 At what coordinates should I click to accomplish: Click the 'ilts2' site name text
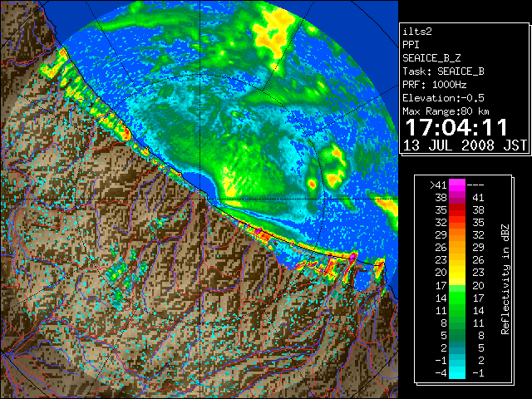417,32
